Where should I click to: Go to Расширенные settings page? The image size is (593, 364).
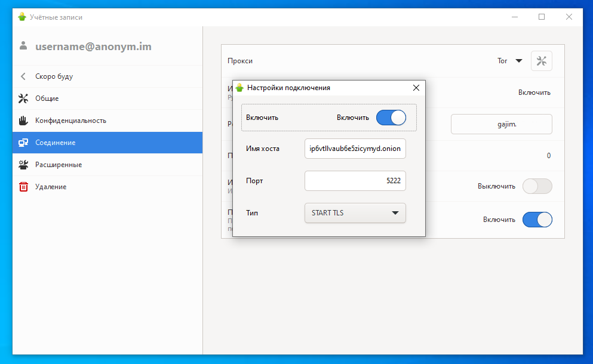(x=59, y=165)
